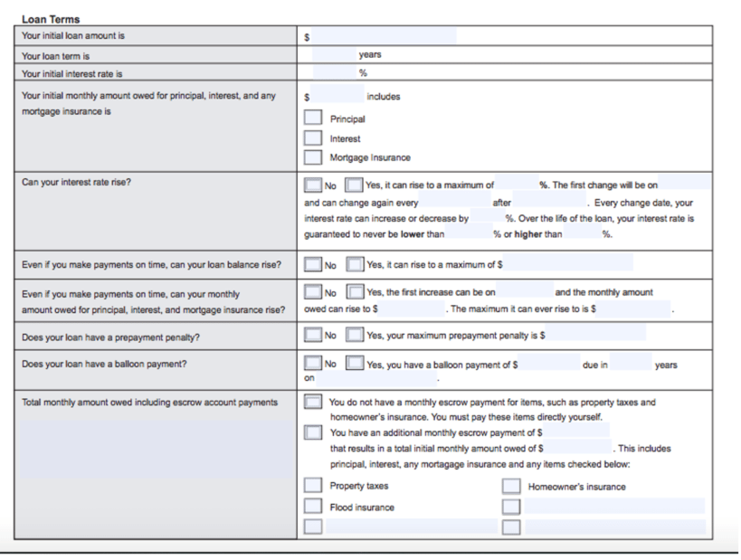The image size is (741, 560).
Task: Tick the Mortgage Insurance checkbox
Action: (312, 158)
